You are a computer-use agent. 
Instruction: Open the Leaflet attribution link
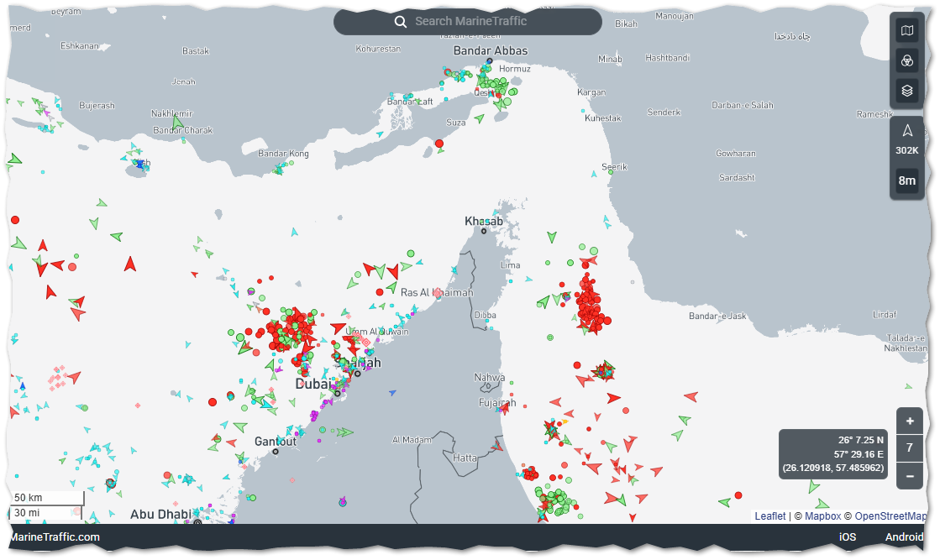tap(769, 516)
